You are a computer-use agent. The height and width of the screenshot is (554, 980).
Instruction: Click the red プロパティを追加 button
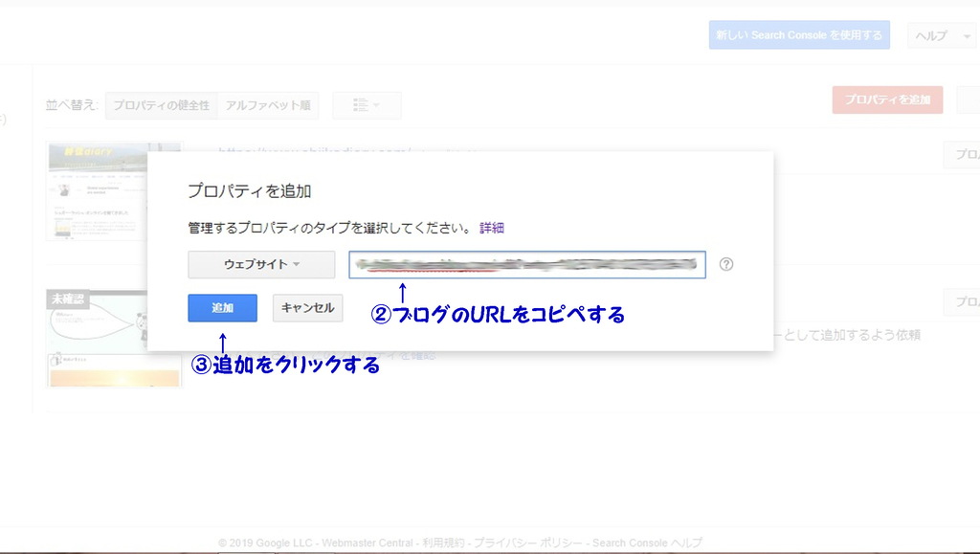pyautogui.click(x=887, y=100)
